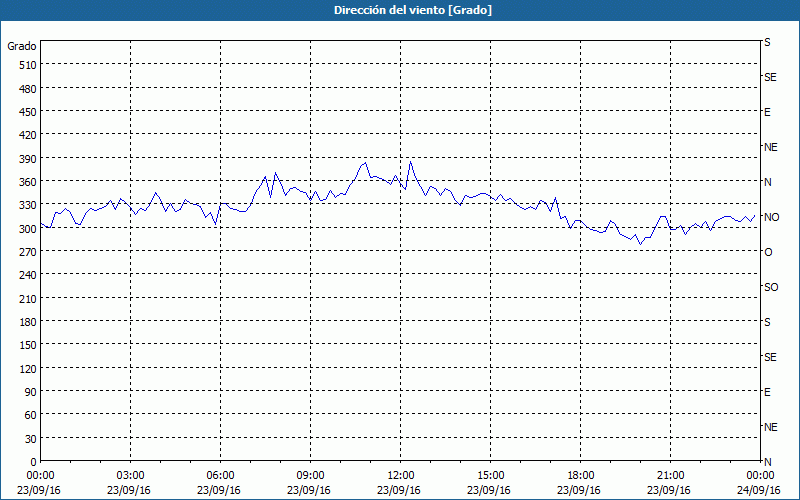This screenshot has width=800, height=500.
Task: Pick the 360 y-axis tick label
Action: pos(28,182)
